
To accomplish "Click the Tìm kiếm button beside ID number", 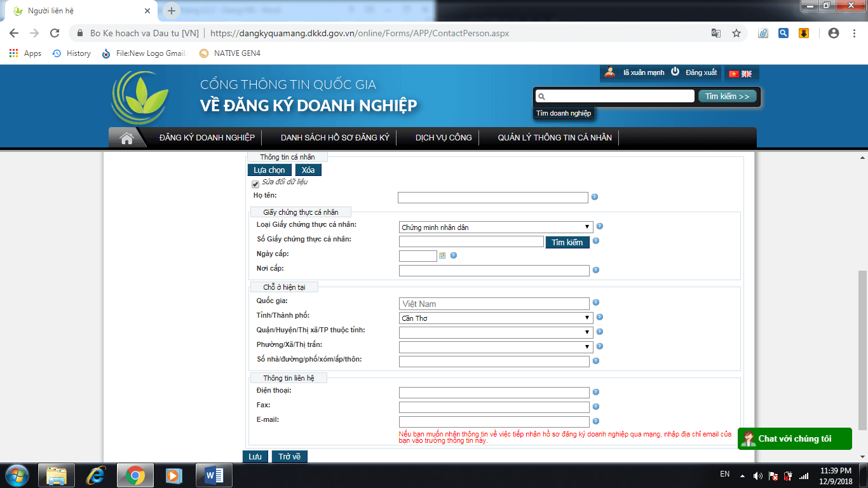I will 567,242.
